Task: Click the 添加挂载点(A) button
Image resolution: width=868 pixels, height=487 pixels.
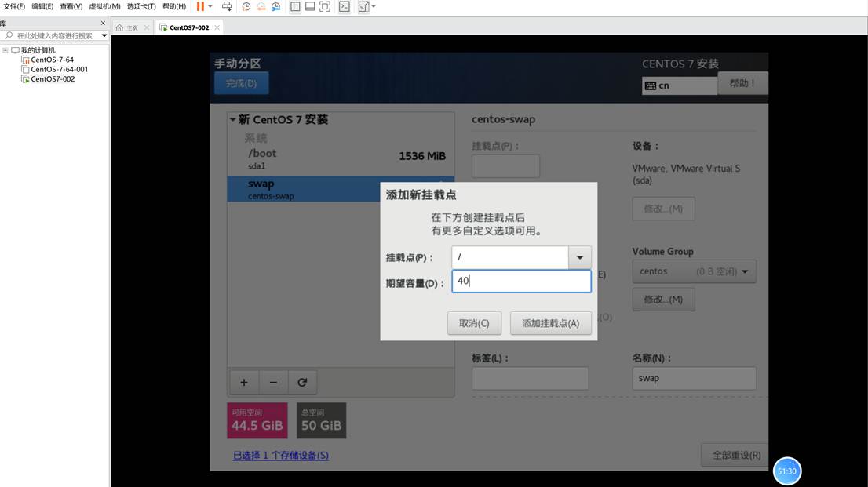Action: (x=551, y=323)
